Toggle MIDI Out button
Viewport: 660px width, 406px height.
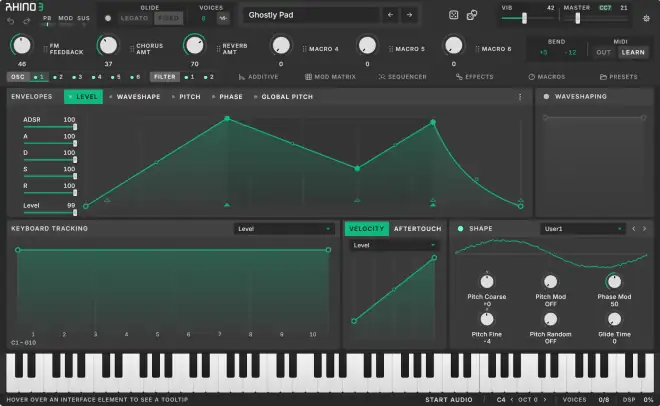[603, 52]
